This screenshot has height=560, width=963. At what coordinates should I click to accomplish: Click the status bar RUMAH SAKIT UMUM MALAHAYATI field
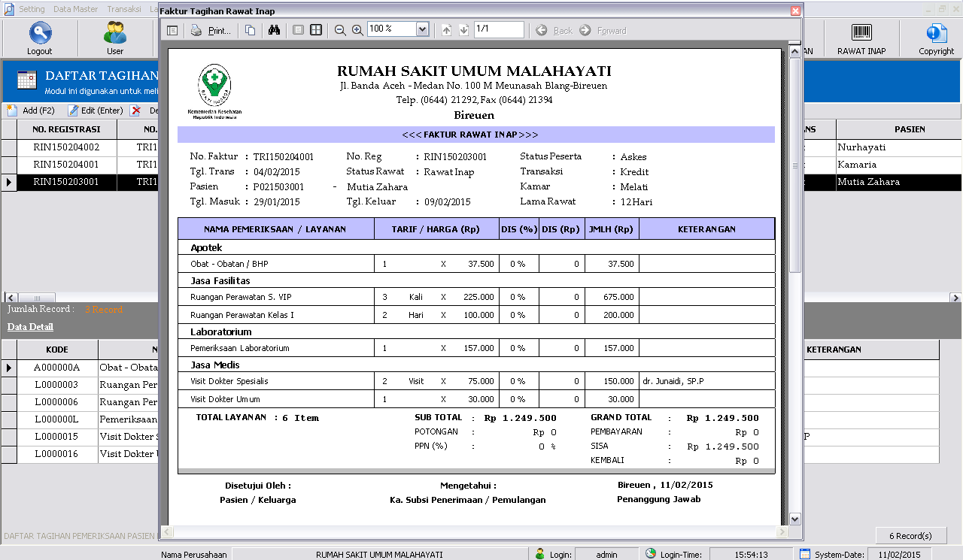coord(379,555)
